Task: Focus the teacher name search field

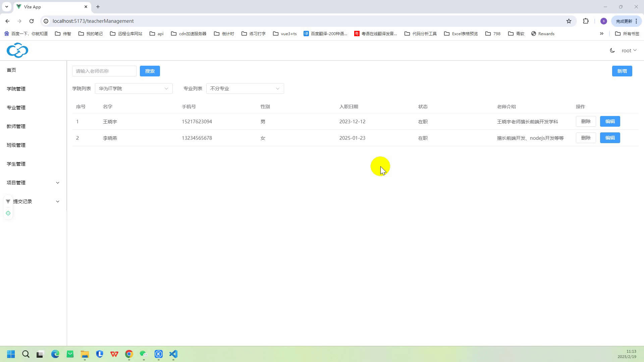Action: (104, 71)
